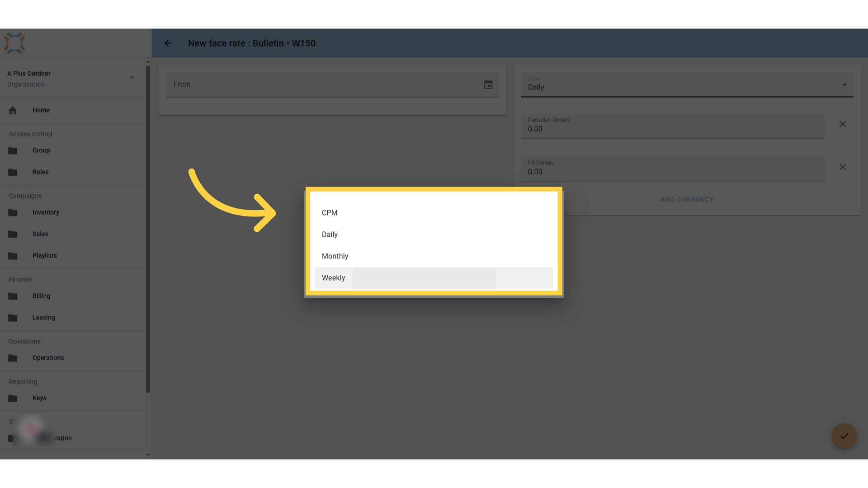
Task: Click the ADD CURRENCY button
Action: pos(687,200)
